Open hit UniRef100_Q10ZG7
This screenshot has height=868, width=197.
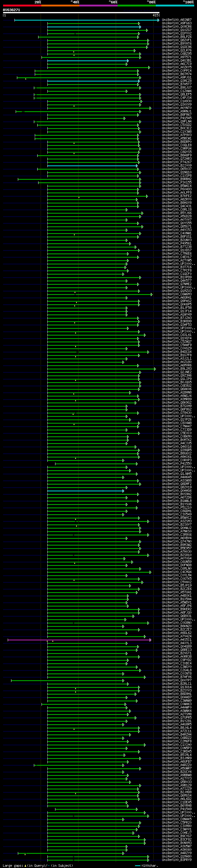[176, 30]
